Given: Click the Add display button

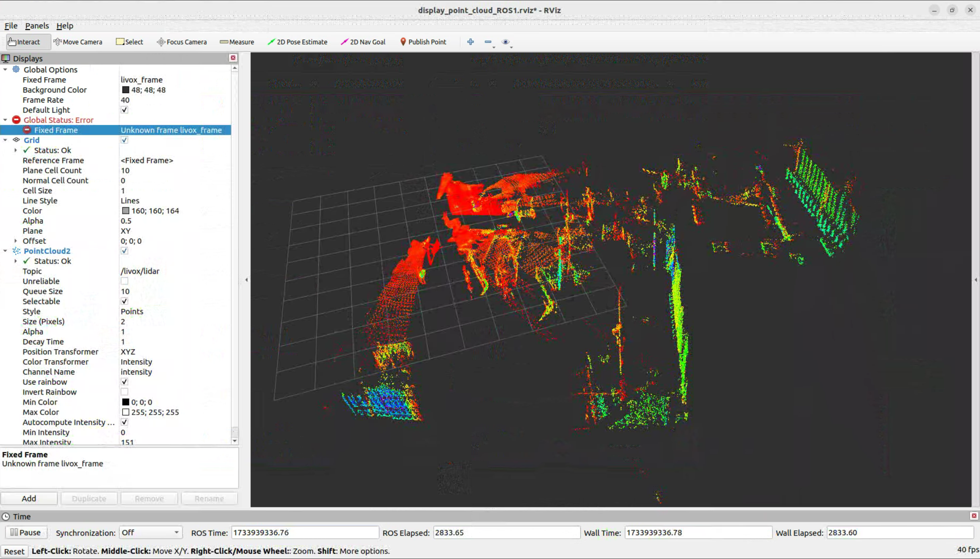Looking at the screenshot, I should pos(29,498).
